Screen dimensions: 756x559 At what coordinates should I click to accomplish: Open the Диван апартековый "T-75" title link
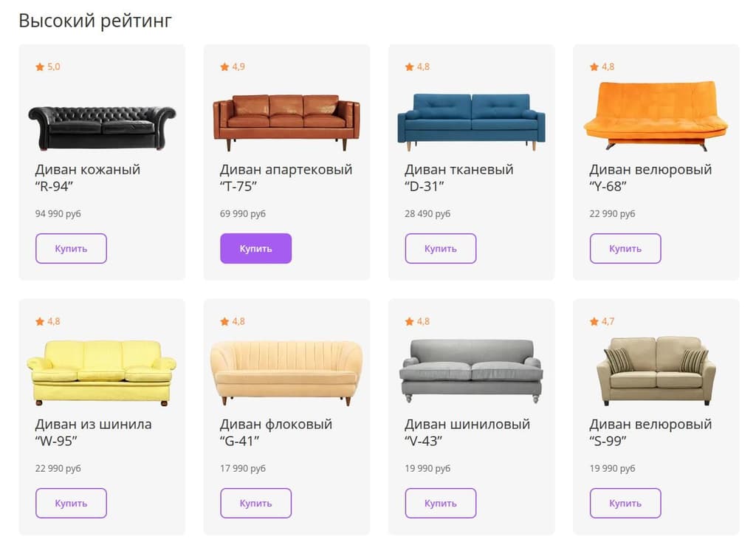[x=286, y=177]
